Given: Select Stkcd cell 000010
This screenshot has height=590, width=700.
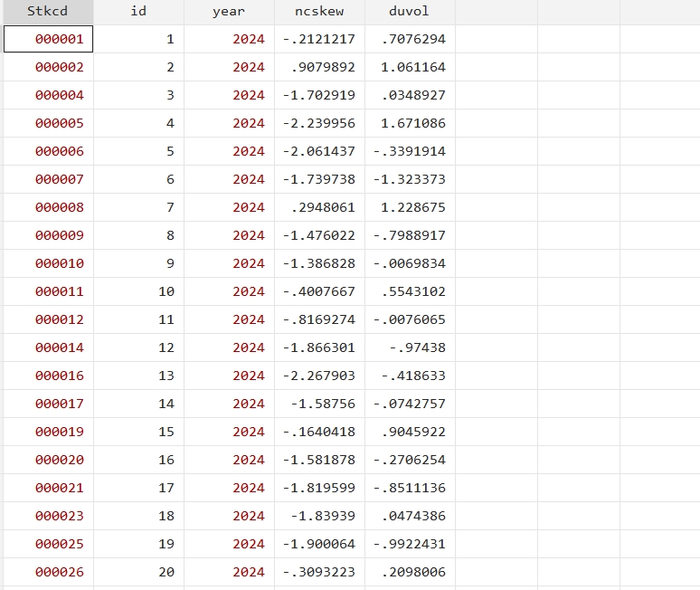Looking at the screenshot, I should [48, 263].
